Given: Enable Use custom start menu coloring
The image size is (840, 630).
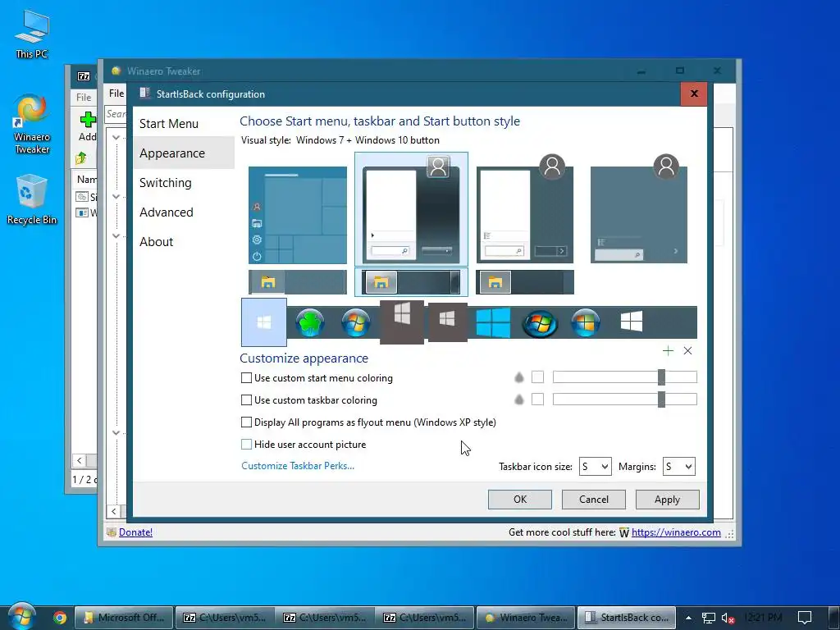Looking at the screenshot, I should 246,377.
